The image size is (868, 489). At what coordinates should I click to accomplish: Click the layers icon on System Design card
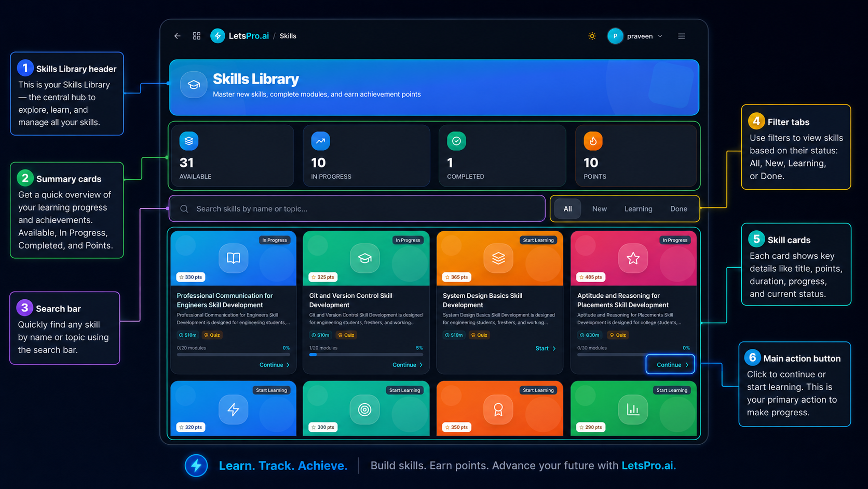pyautogui.click(x=498, y=258)
